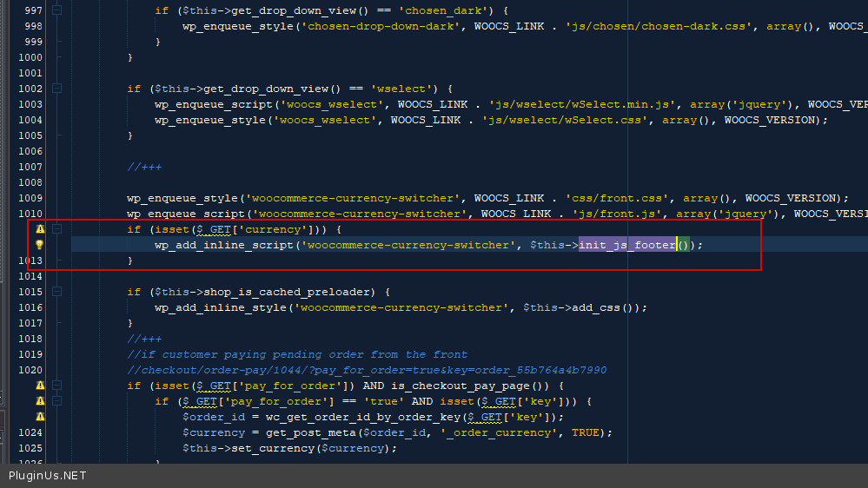Click the is_checkout_pay_page() function call
868x488 pixels.
pos(470,386)
